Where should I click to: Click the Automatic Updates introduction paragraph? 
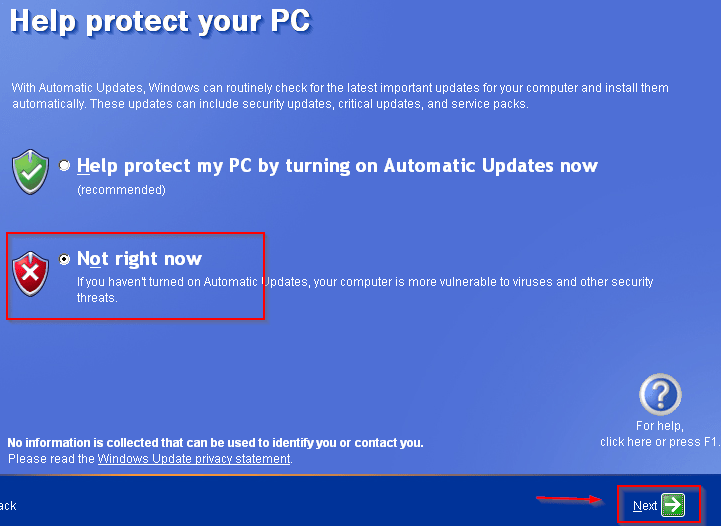[340, 96]
